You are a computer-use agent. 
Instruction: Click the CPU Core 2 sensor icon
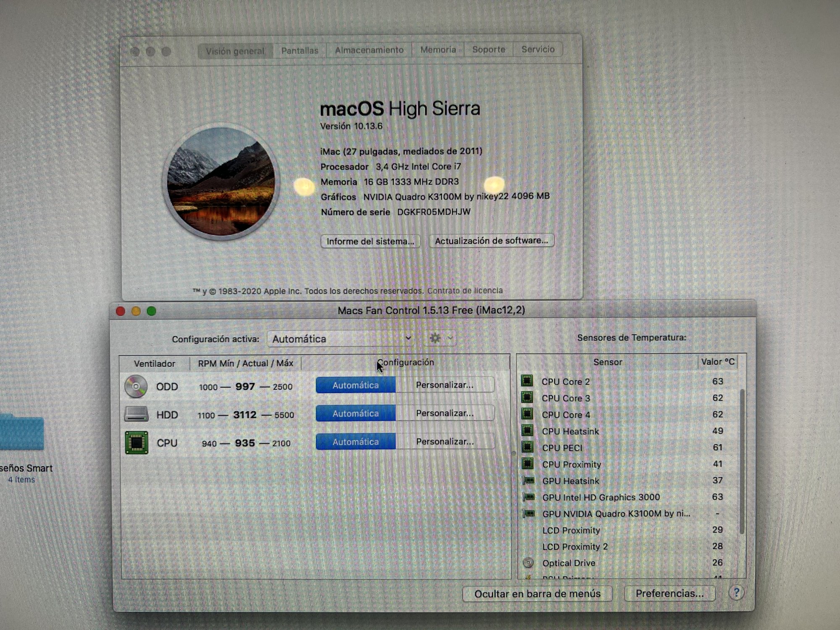[x=527, y=381]
